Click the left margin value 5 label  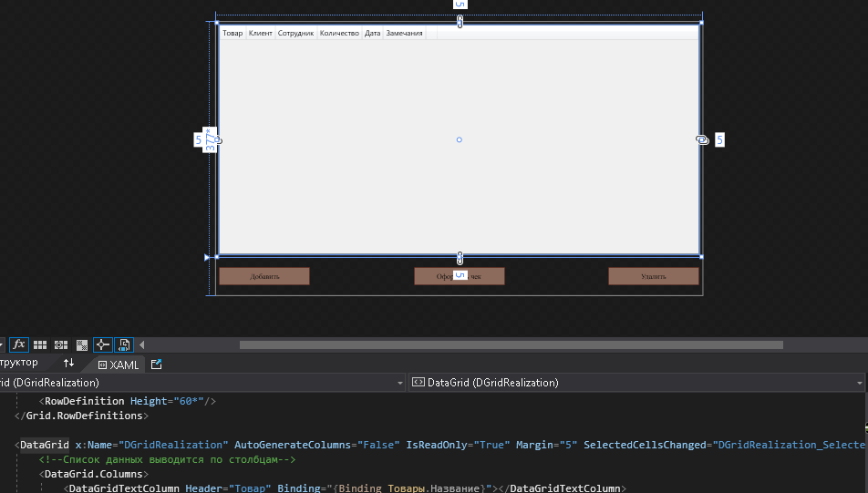click(x=198, y=139)
